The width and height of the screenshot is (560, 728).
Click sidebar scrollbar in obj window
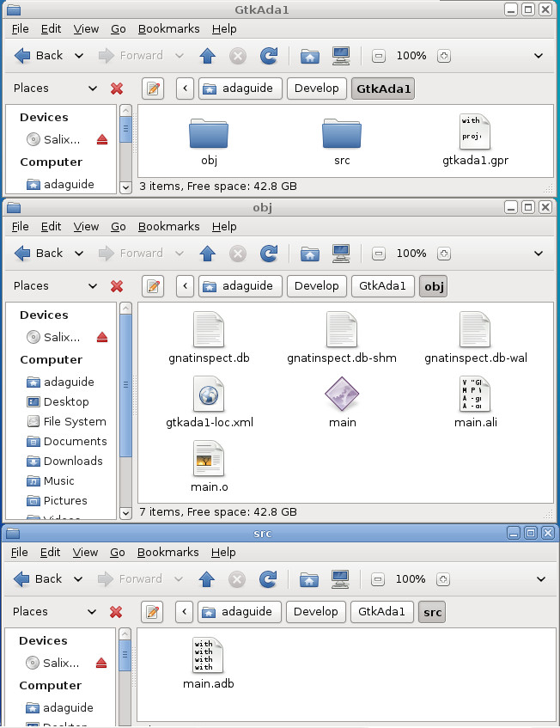pos(125,385)
